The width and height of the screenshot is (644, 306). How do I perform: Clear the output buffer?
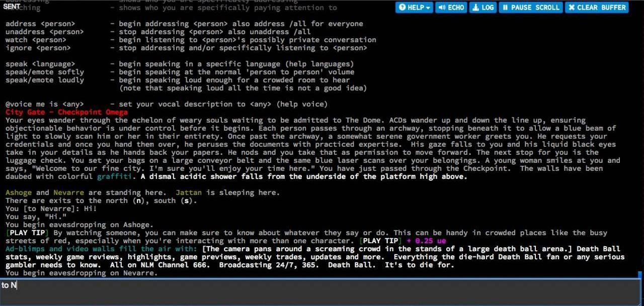(597, 7)
